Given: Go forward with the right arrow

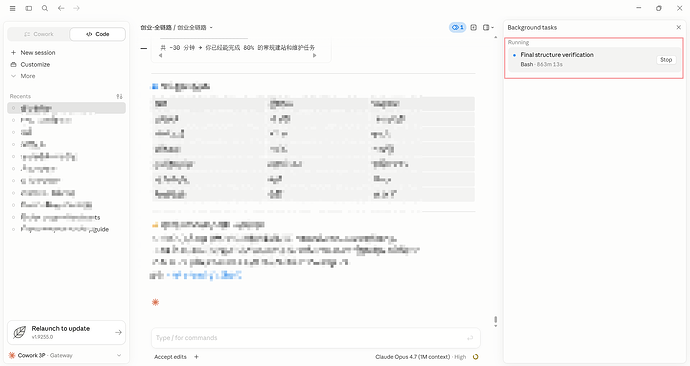Looking at the screenshot, I should click(77, 8).
